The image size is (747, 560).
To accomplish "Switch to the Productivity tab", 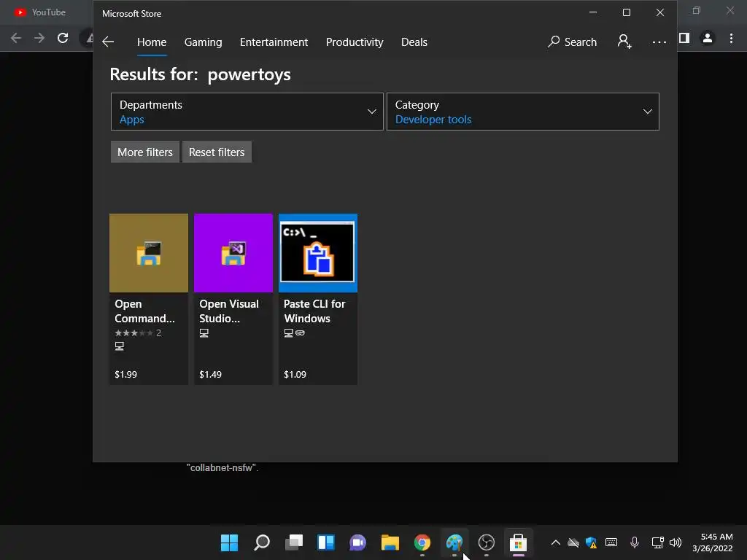I will [355, 42].
